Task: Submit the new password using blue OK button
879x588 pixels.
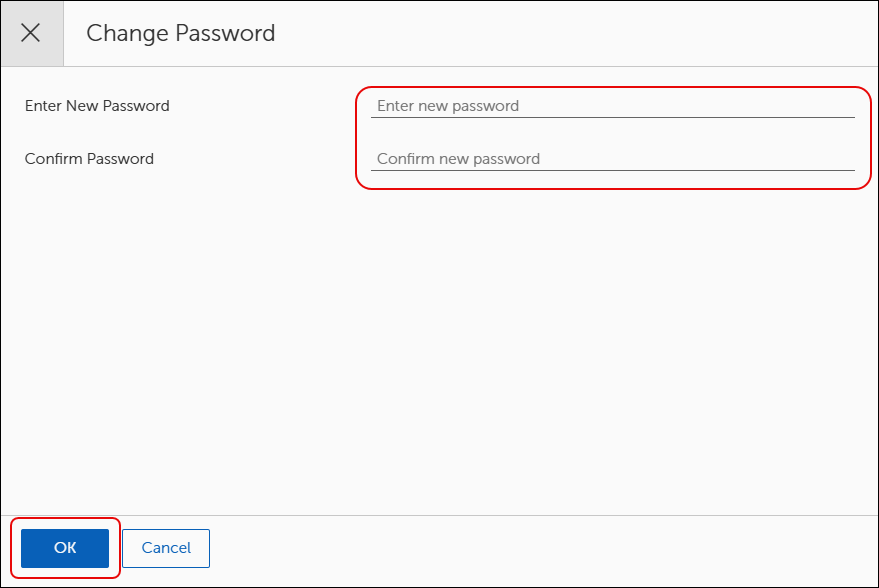Action: pyautogui.click(x=65, y=548)
